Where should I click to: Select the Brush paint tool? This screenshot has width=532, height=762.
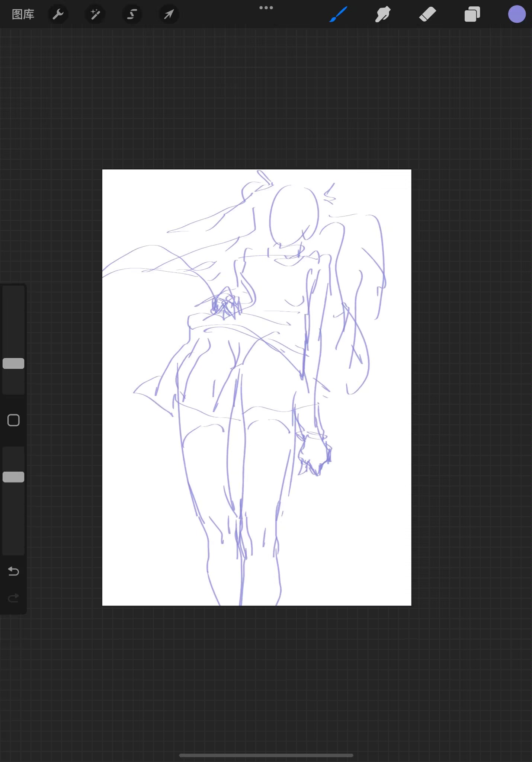pos(338,15)
